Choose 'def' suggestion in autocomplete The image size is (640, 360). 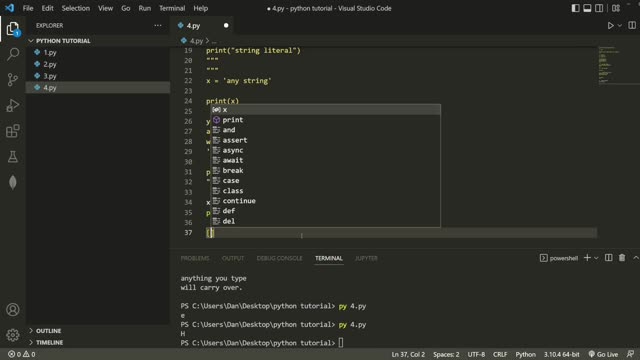pyautogui.click(x=325, y=211)
